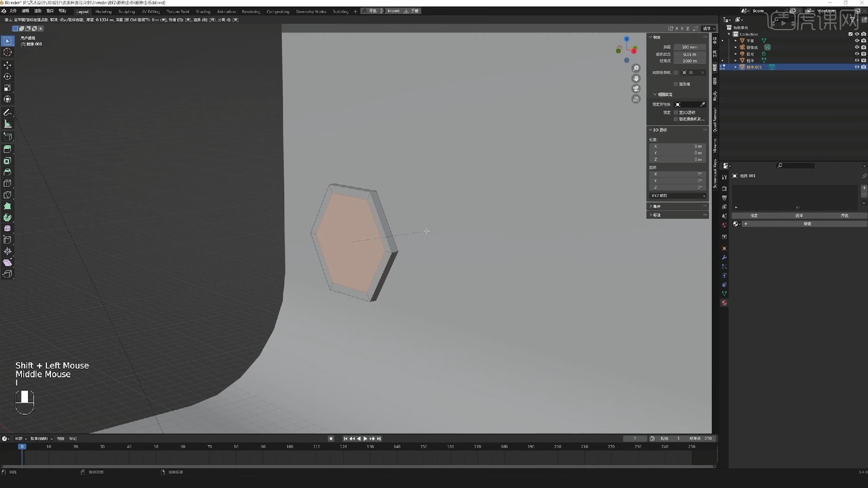The height and width of the screenshot is (488, 868).
Task: Select the Loop Cut tool
Action: (x=8, y=183)
